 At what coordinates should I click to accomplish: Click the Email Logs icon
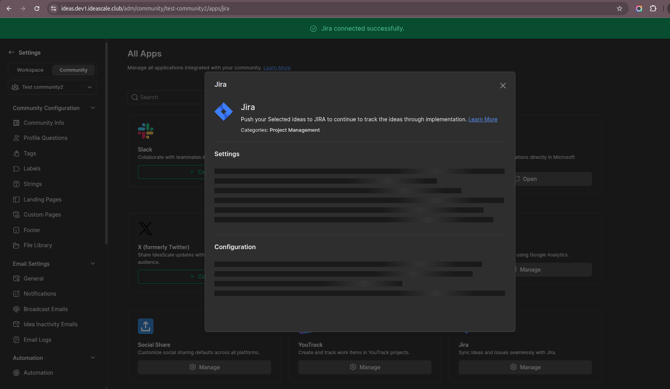point(16,340)
